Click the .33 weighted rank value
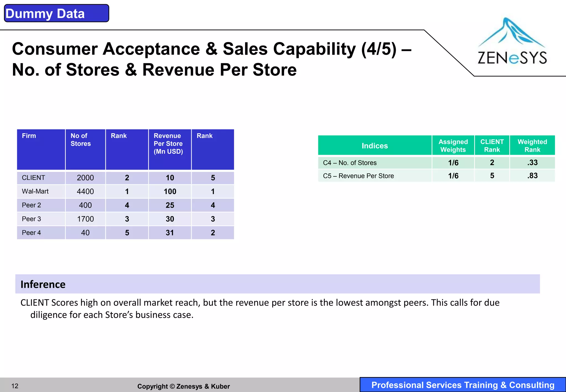Viewport: 566px width, 392px height. point(532,163)
